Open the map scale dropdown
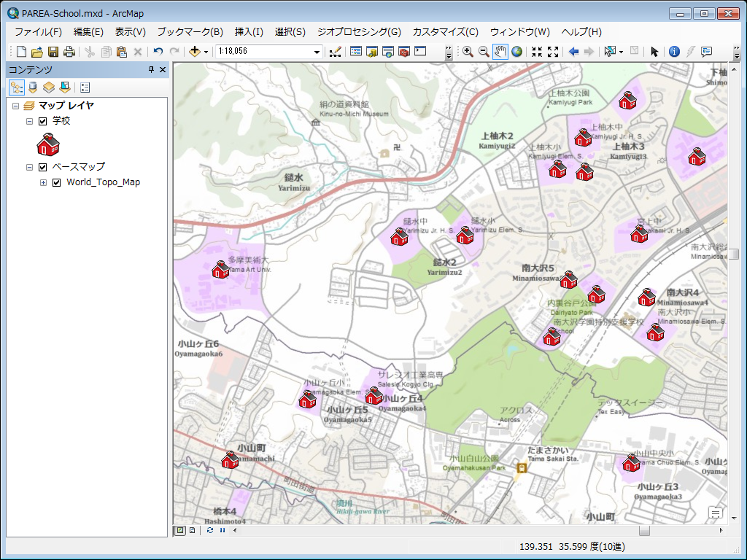 [x=317, y=52]
